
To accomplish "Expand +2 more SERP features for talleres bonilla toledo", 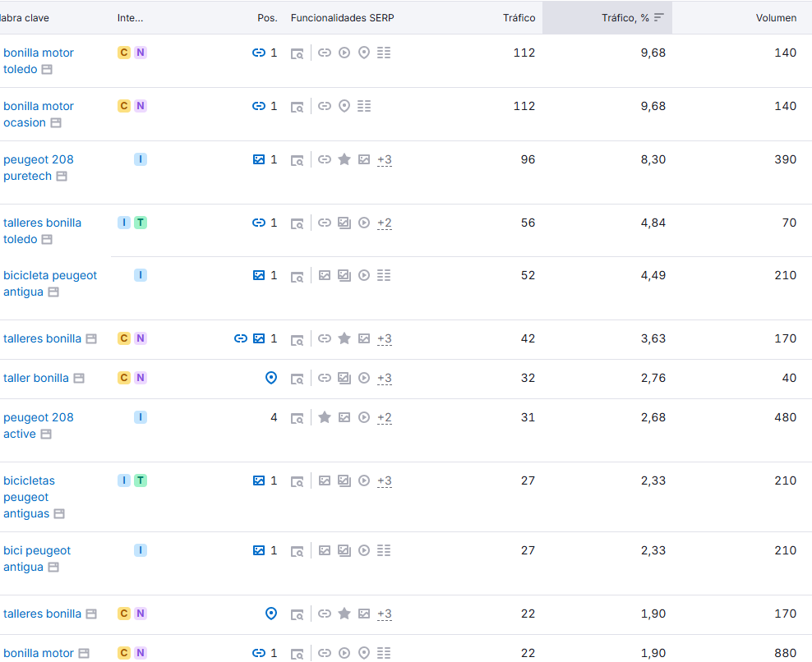I will pyautogui.click(x=385, y=223).
